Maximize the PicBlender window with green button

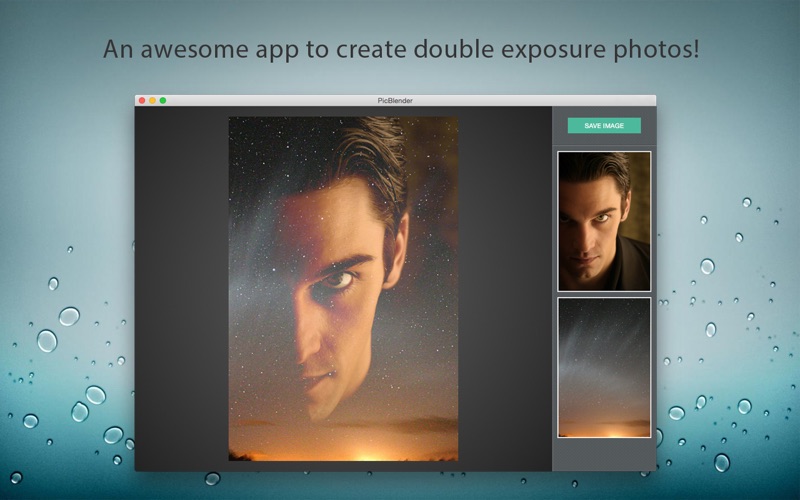pos(163,101)
